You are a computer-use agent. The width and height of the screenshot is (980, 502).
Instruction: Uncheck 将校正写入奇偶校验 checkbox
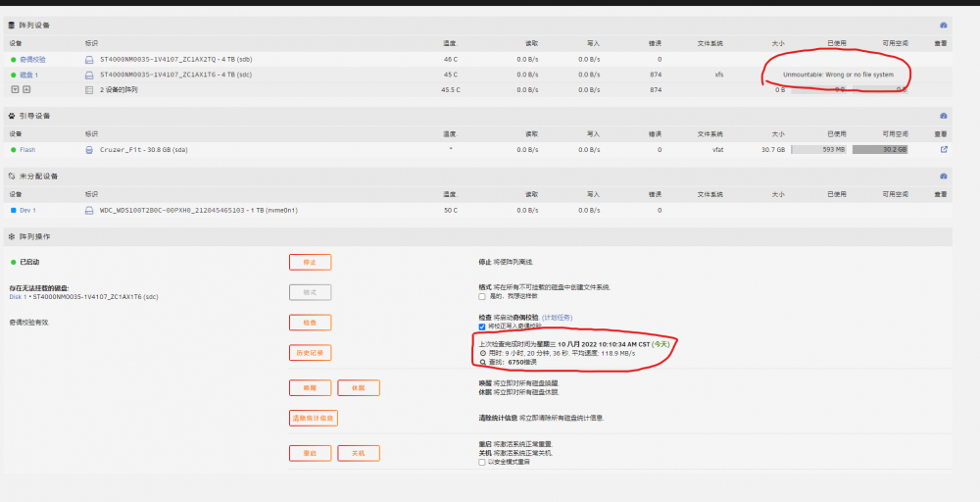coord(482,326)
